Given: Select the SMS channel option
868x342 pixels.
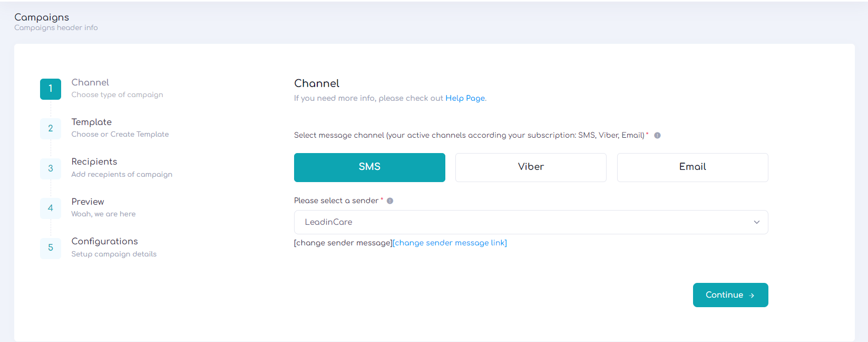Looking at the screenshot, I should point(369,167).
